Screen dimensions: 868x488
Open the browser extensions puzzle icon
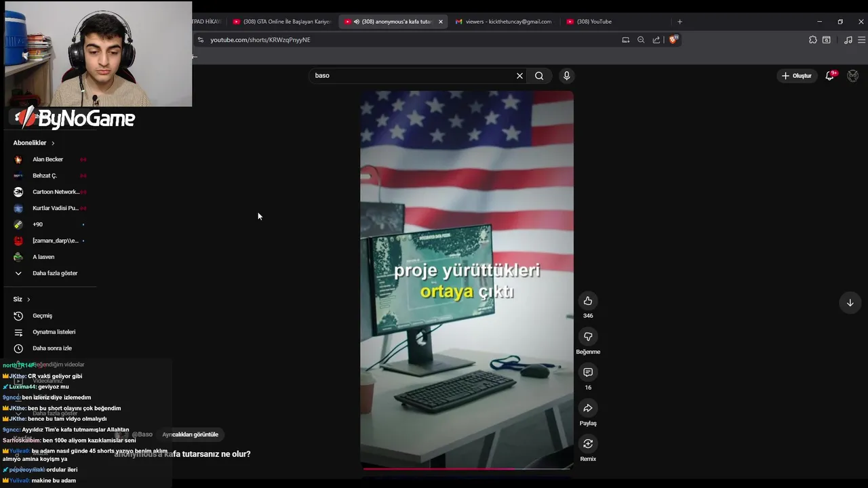(813, 40)
